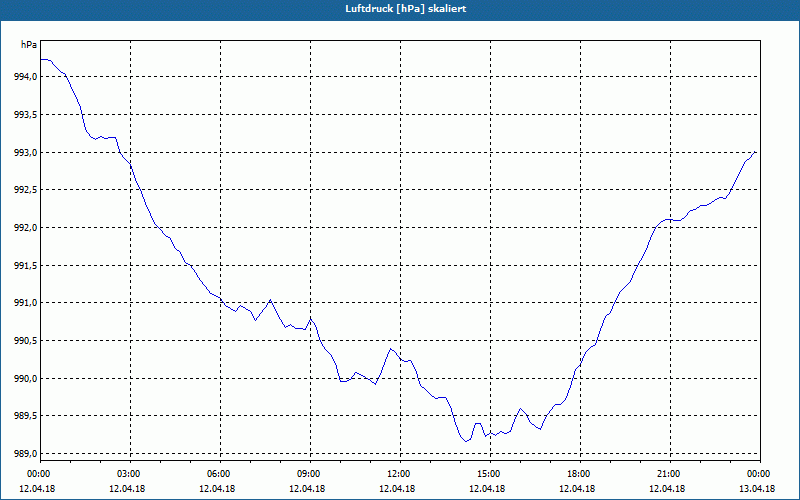Click the 09:00 time axis label

click(x=310, y=474)
